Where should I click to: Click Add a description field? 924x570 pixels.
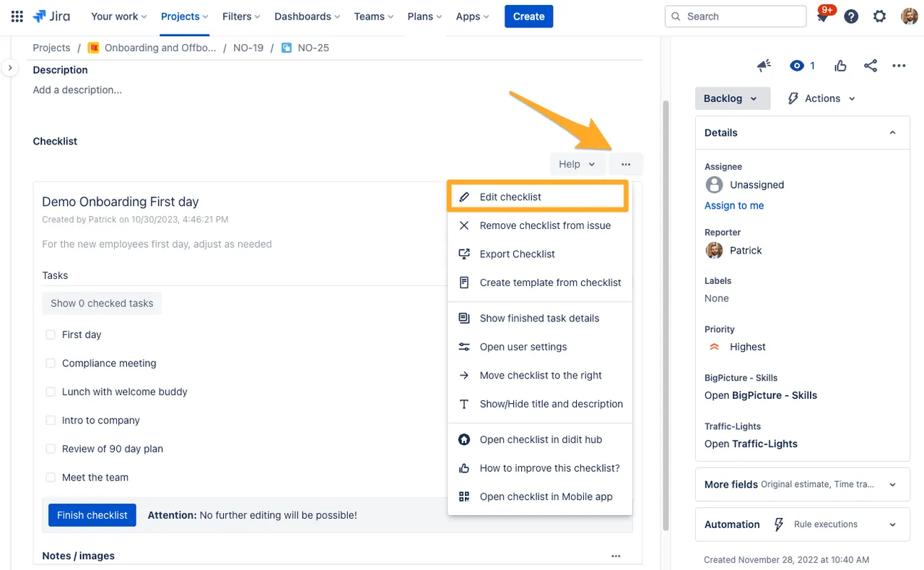coord(77,90)
